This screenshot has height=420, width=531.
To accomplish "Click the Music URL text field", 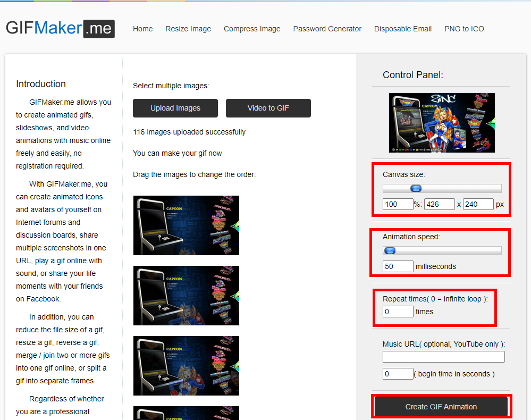I will [444, 357].
